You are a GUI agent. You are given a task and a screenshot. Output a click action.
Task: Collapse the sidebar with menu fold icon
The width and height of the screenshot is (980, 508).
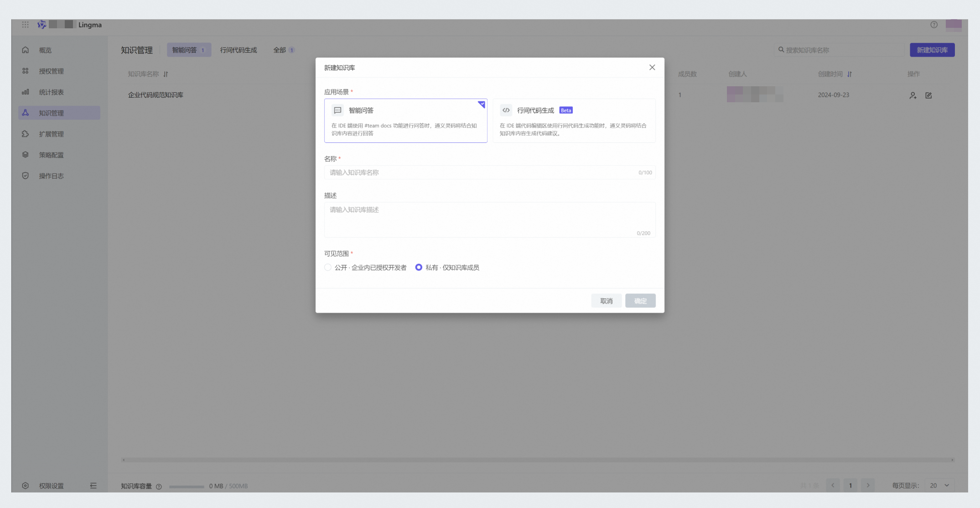(93, 486)
